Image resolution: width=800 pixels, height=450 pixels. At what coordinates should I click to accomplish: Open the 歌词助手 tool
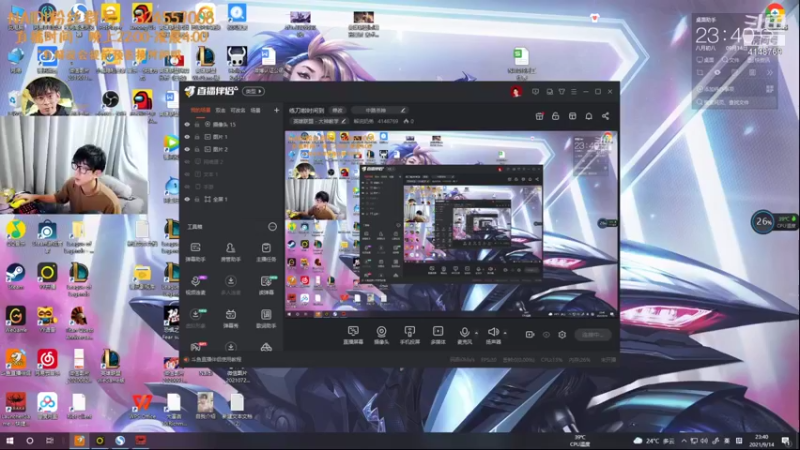pos(266,318)
